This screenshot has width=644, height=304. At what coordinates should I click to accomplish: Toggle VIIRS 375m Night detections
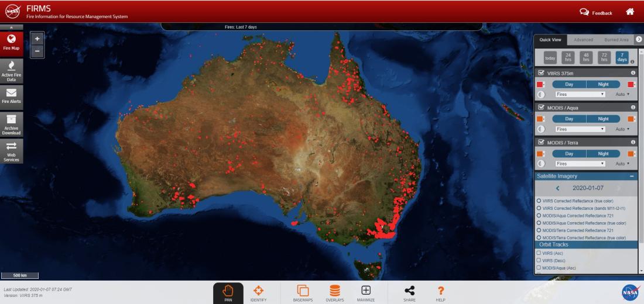pos(604,84)
